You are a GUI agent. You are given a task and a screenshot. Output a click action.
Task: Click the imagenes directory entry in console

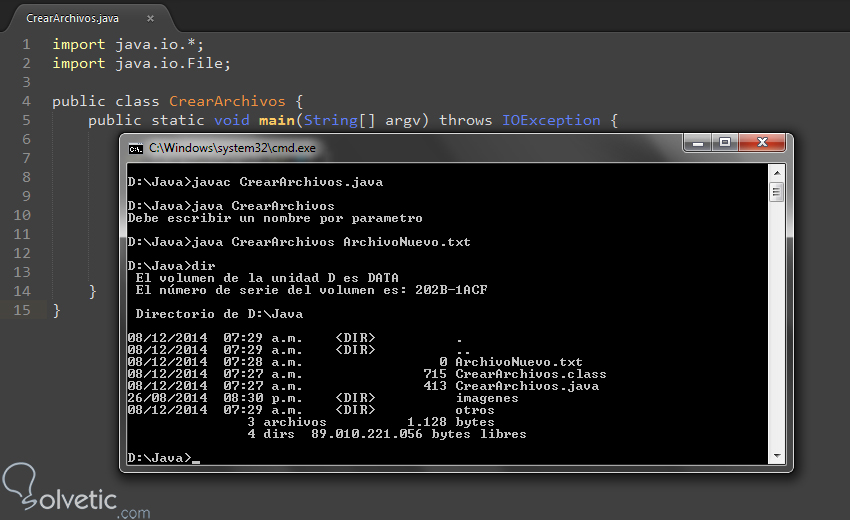[487, 398]
